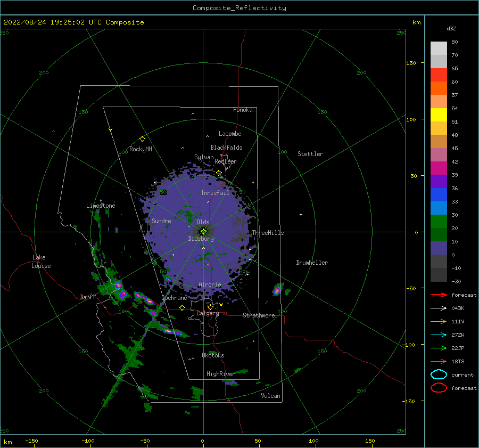Click the Lacombe city label

pos(230,134)
